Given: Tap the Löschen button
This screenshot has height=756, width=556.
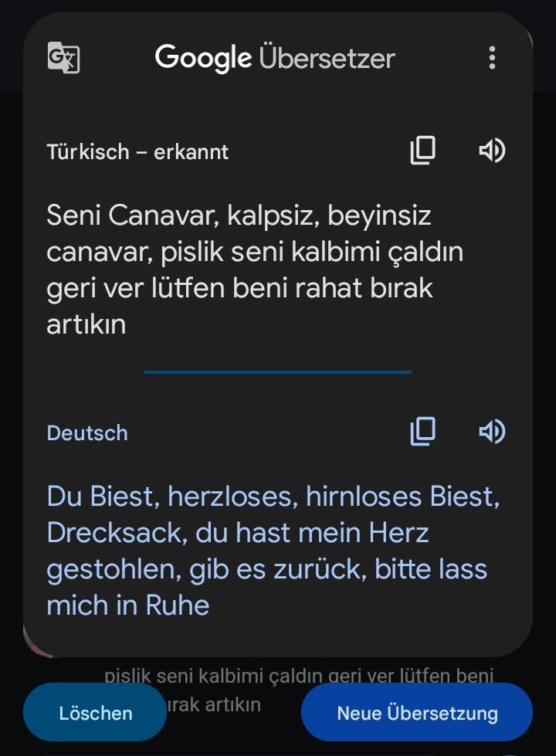Looking at the screenshot, I should 95,713.
